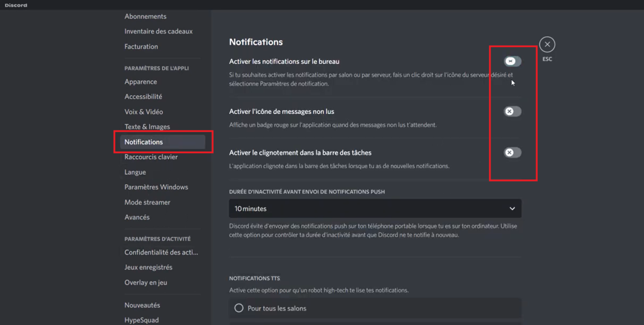Expand push inactivity dropdown chevron
644x325 pixels.
coord(512,208)
